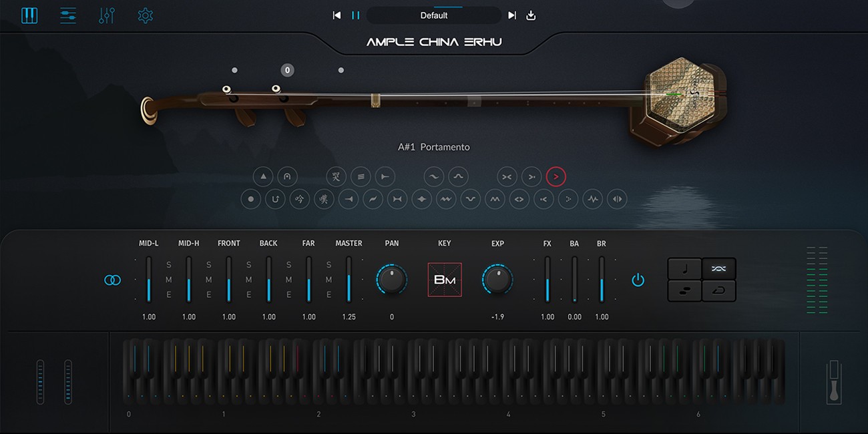Click the sustain pedal icon
Image resolution: width=868 pixels, height=434 pixels.
tap(834, 382)
